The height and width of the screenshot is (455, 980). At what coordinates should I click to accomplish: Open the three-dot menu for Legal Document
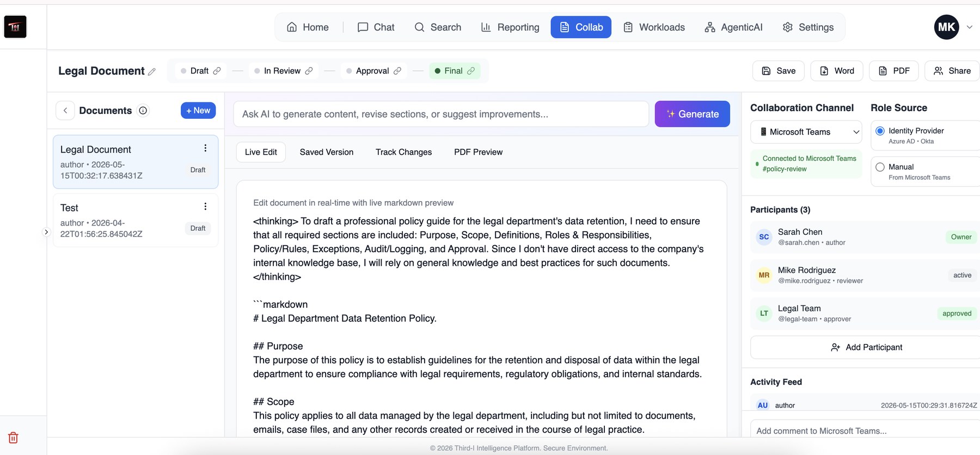point(205,148)
